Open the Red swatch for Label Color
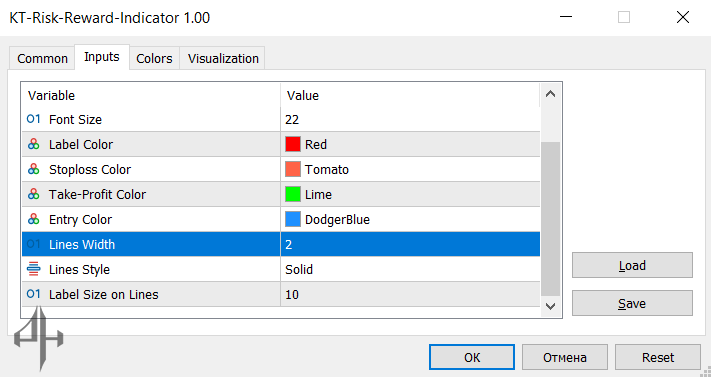 (293, 144)
